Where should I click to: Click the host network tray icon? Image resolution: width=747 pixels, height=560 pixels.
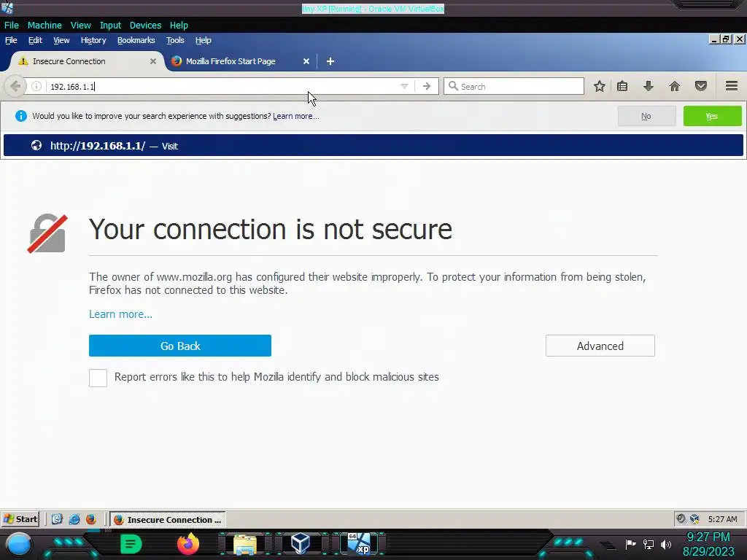click(x=649, y=544)
